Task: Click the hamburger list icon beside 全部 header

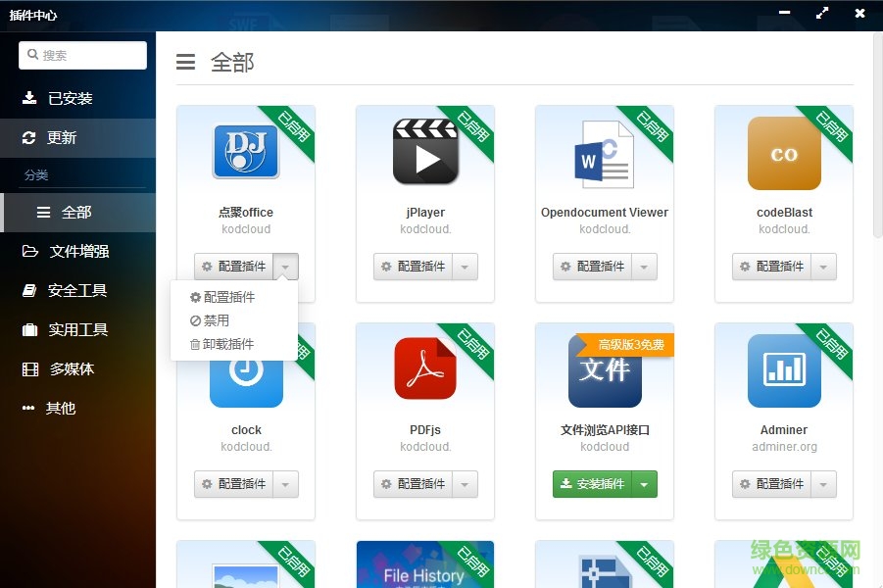Action: tap(185, 61)
